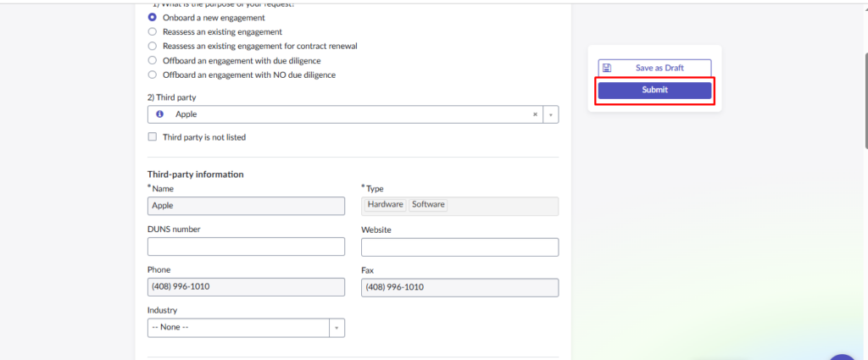Screen dimensions: 868x360
Task: Click the Software tag in Type field
Action: click(428, 205)
